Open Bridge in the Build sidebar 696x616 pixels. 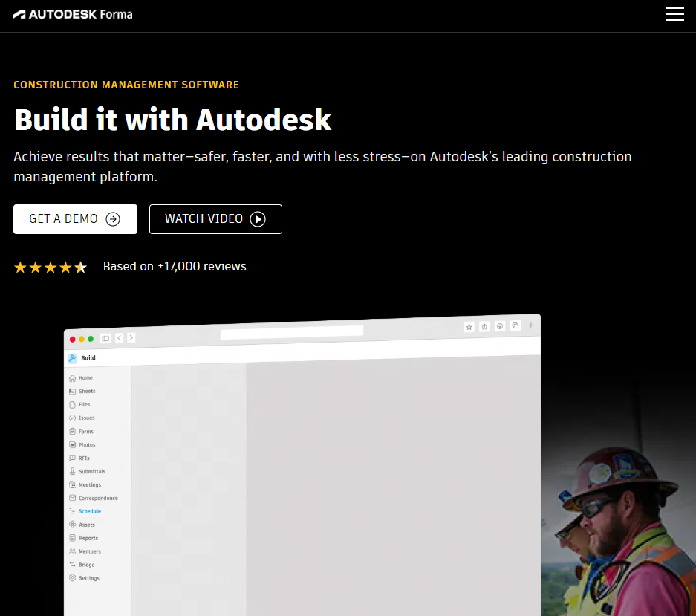[82, 565]
